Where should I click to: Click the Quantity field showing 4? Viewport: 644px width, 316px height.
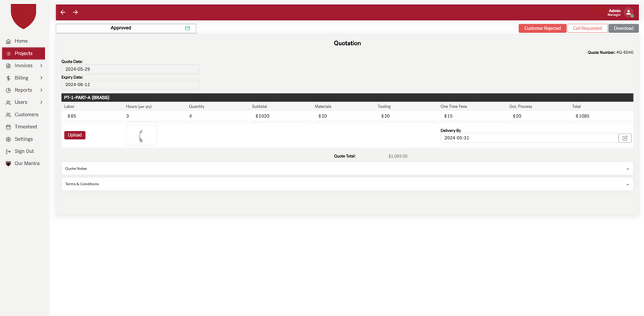pyautogui.click(x=218, y=116)
